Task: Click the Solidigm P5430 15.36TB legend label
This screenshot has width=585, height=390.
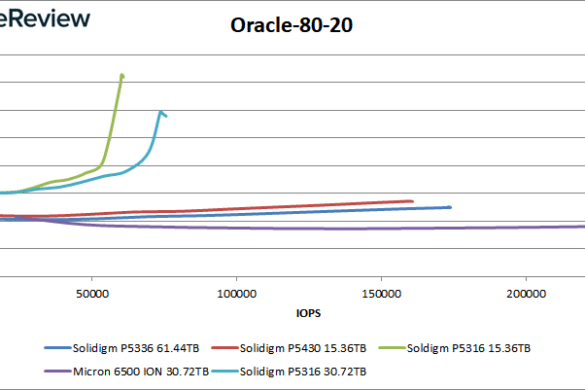Action: (x=303, y=348)
